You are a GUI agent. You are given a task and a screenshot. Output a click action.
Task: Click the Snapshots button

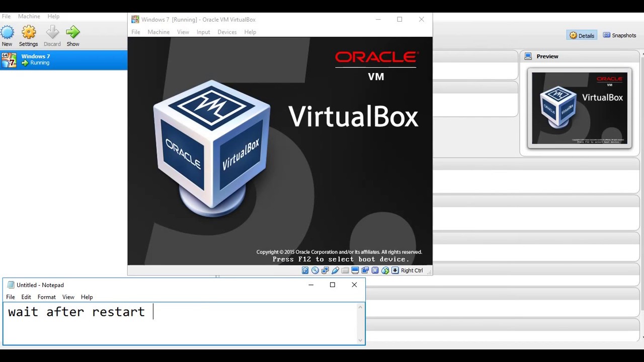click(x=619, y=35)
